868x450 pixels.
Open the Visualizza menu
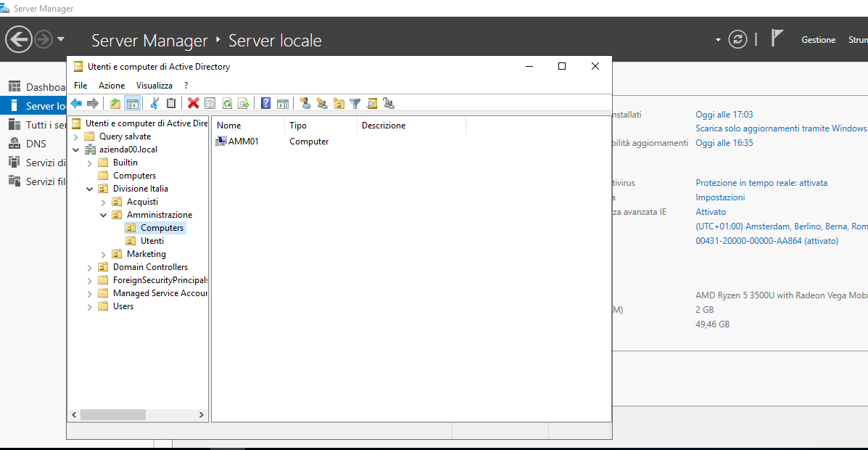pos(154,86)
